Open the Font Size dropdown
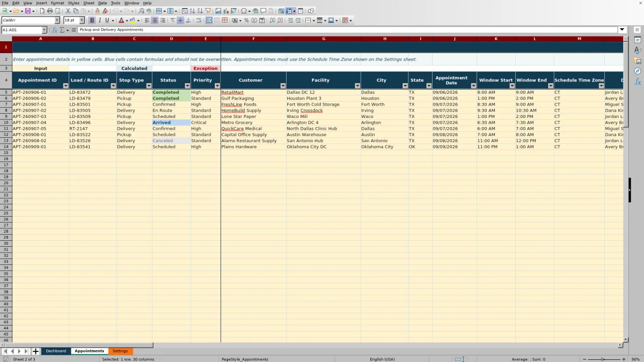This screenshot has width=644, height=362. [x=81, y=20]
